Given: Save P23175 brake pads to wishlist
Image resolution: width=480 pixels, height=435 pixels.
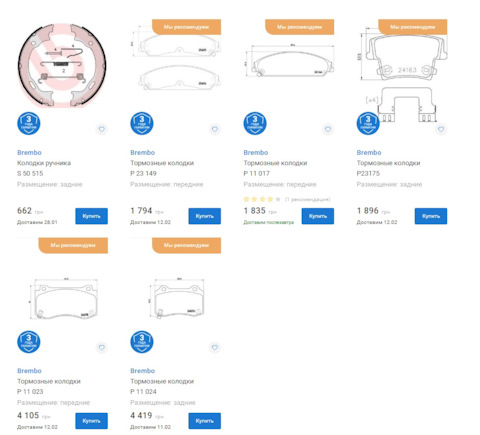Looking at the screenshot, I should [441, 129].
